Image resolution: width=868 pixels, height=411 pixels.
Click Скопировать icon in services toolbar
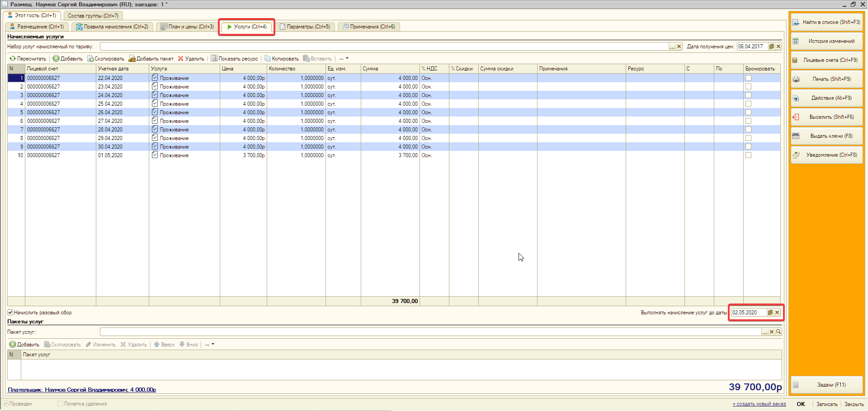90,59
